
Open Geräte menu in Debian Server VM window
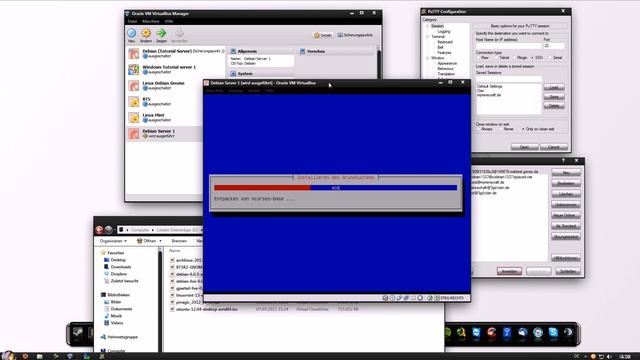click(x=254, y=91)
